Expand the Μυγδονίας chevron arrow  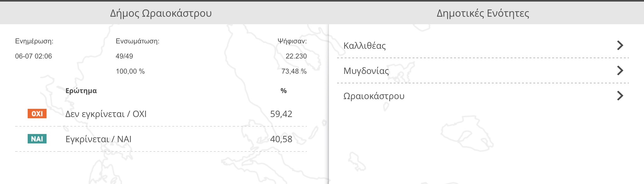620,70
